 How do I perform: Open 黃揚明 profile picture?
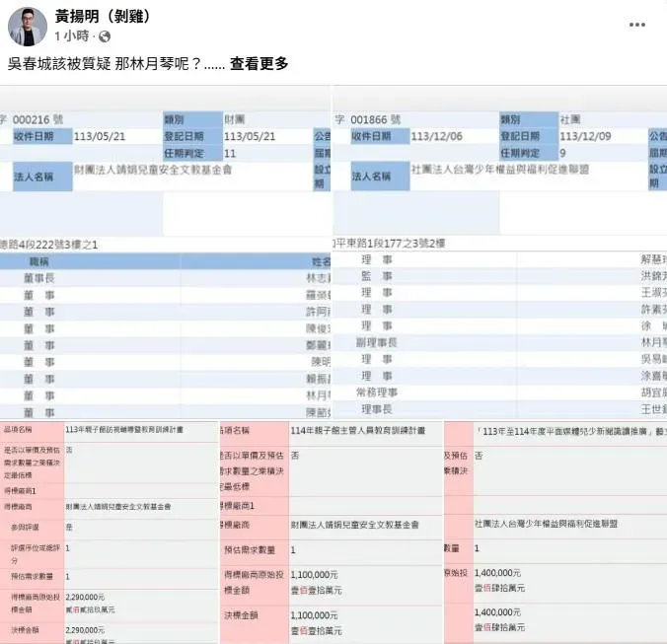coord(28,27)
